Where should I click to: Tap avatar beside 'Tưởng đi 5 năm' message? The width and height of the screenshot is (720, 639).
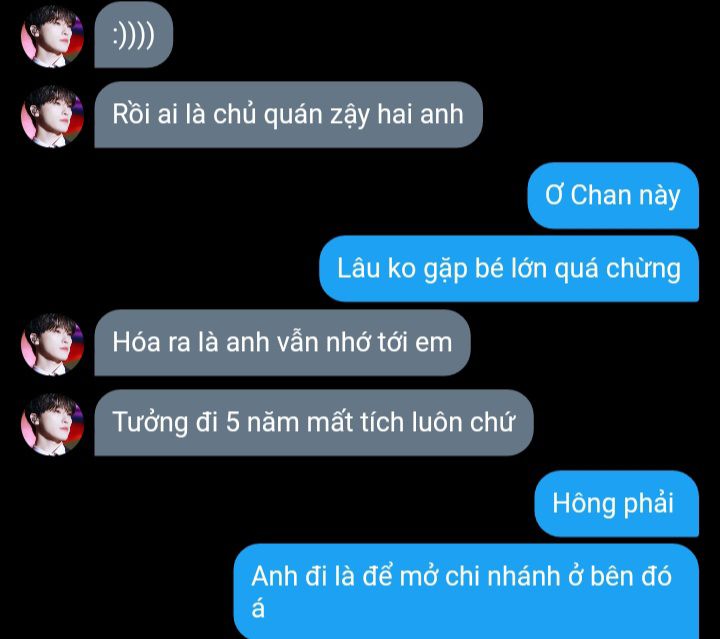click(x=52, y=424)
